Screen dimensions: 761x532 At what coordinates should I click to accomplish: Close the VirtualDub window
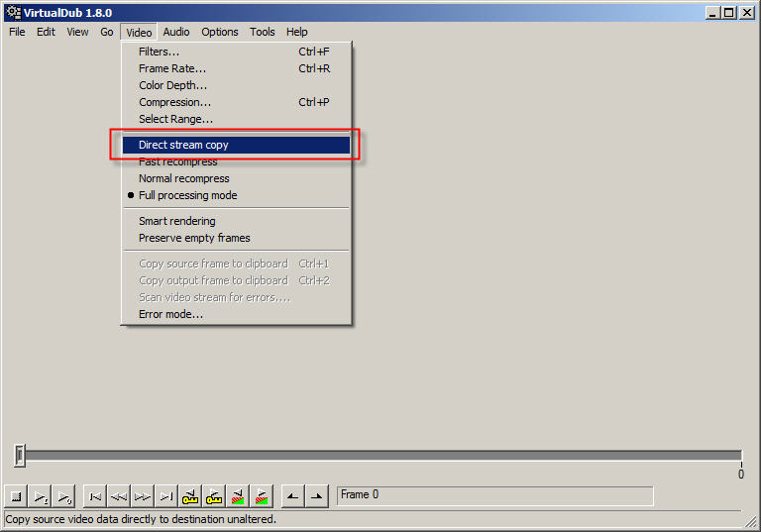pos(747,13)
